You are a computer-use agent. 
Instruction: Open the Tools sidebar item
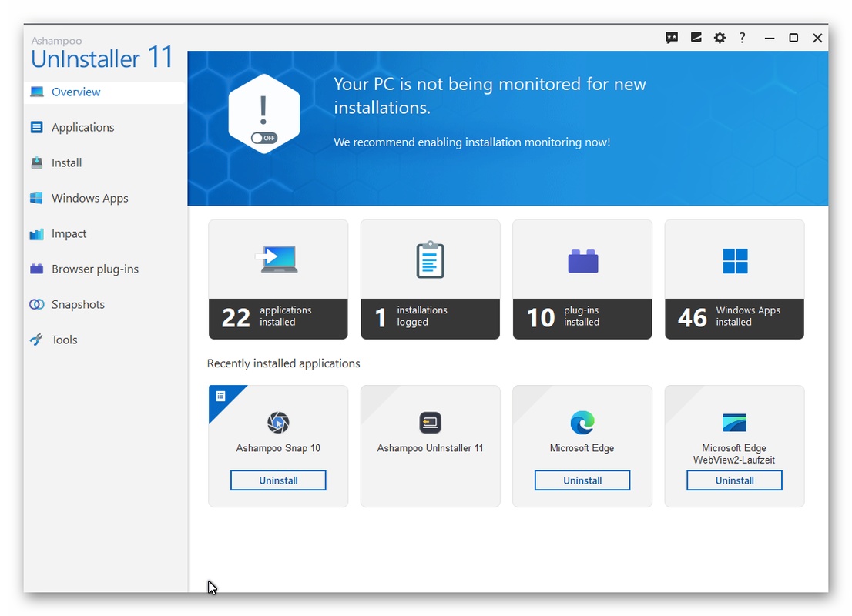click(x=64, y=340)
